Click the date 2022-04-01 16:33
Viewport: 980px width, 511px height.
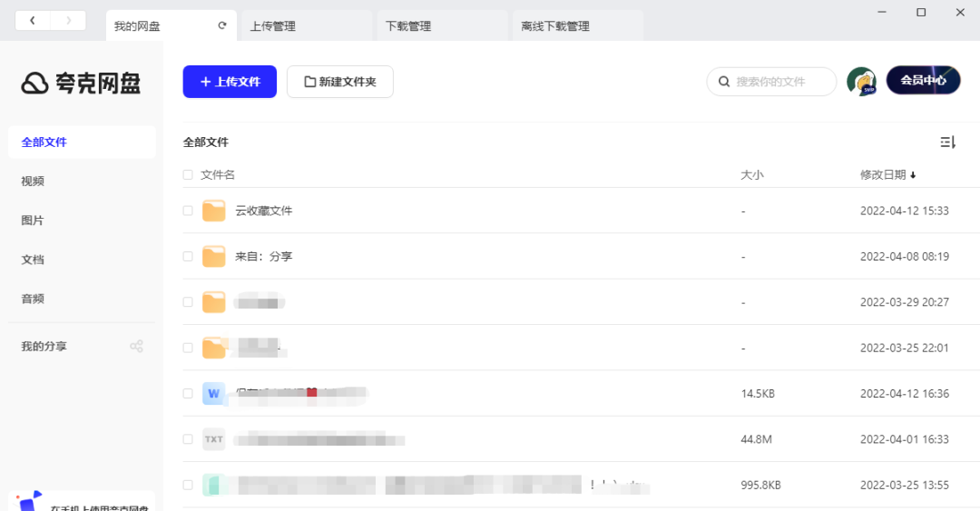pos(905,439)
